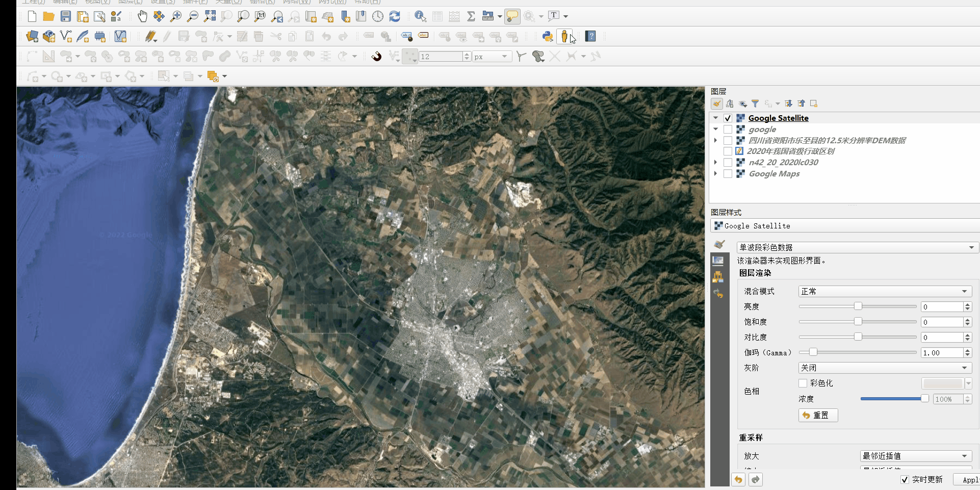Open the blue help book icon
The height and width of the screenshot is (490, 980).
point(590,36)
